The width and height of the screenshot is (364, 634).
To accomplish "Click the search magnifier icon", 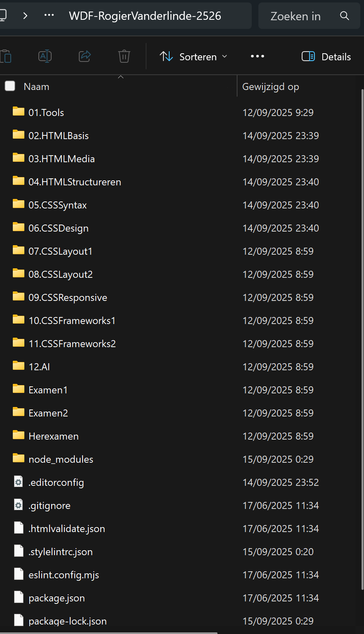I will [345, 16].
